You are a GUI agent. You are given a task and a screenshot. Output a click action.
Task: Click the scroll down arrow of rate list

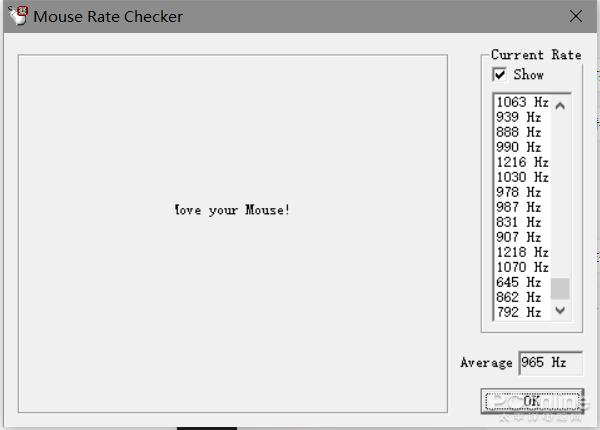point(560,310)
